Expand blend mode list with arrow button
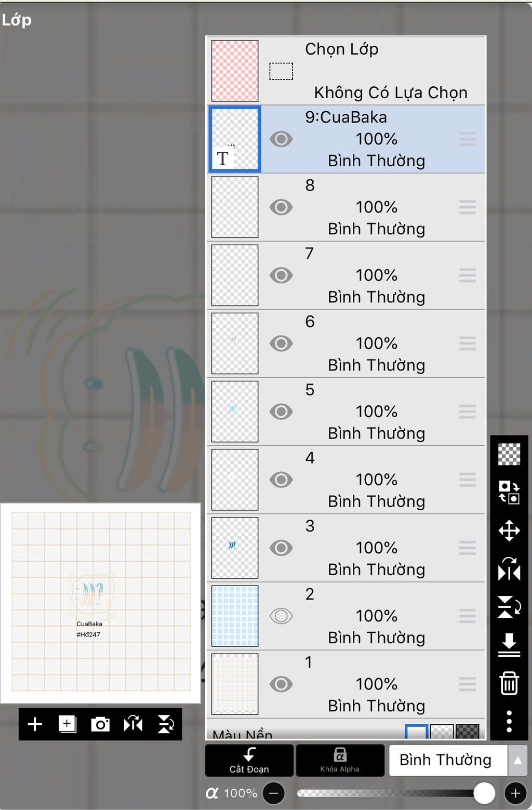This screenshot has height=810, width=532. coord(517,760)
